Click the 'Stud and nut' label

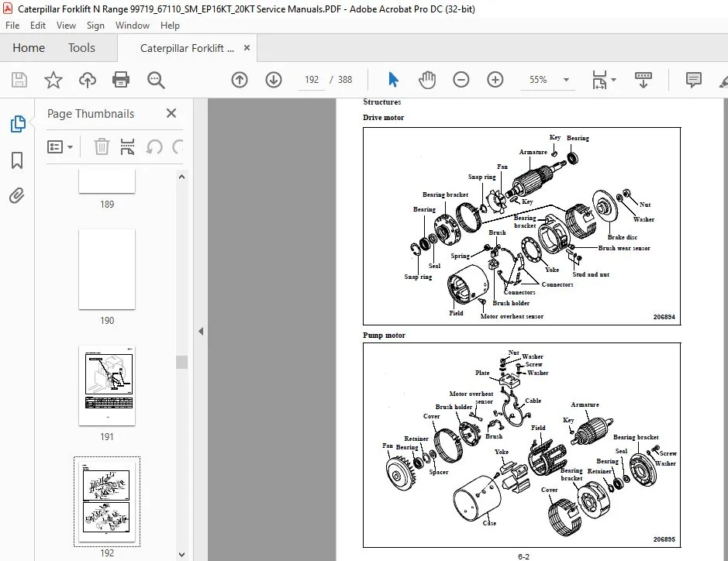[591, 274]
